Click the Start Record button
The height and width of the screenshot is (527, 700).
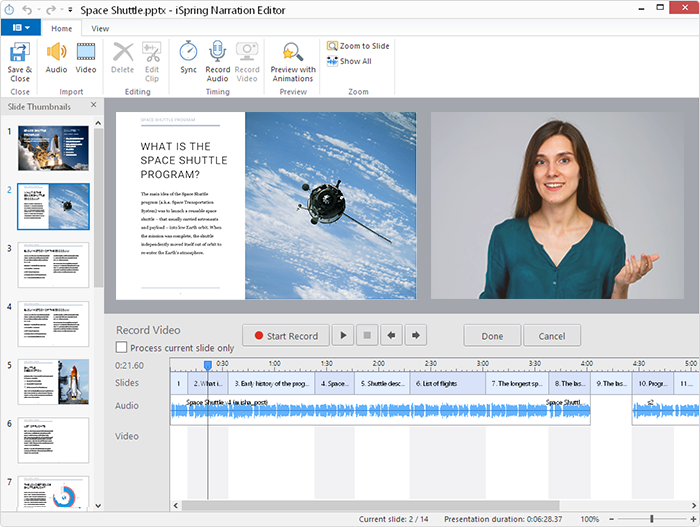(286, 335)
